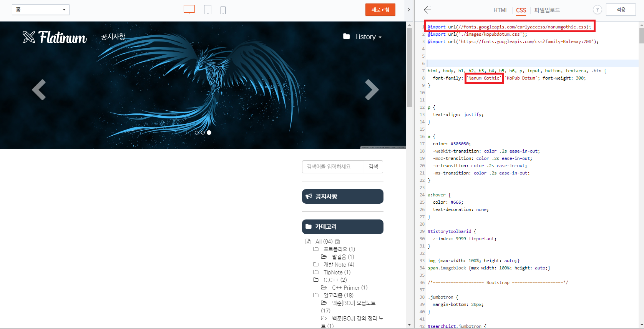The width and height of the screenshot is (644, 329).
Task: Open C++ Primer (1) subcategory
Action: click(x=350, y=287)
